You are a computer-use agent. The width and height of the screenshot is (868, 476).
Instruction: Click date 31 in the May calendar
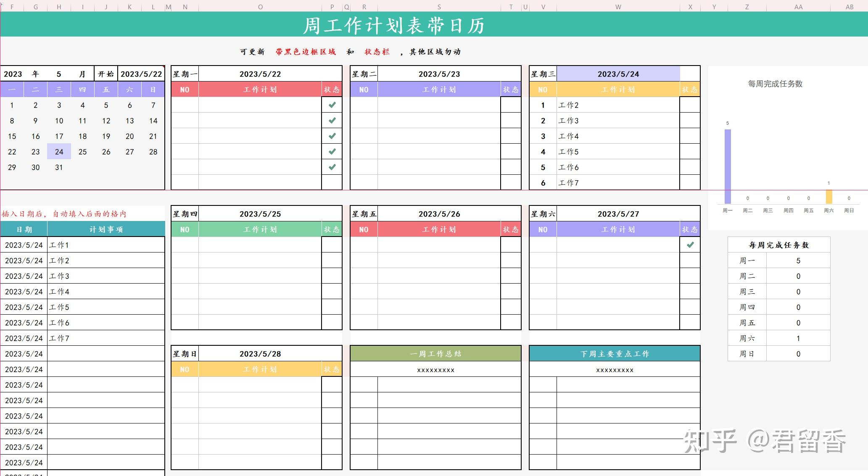point(59,167)
